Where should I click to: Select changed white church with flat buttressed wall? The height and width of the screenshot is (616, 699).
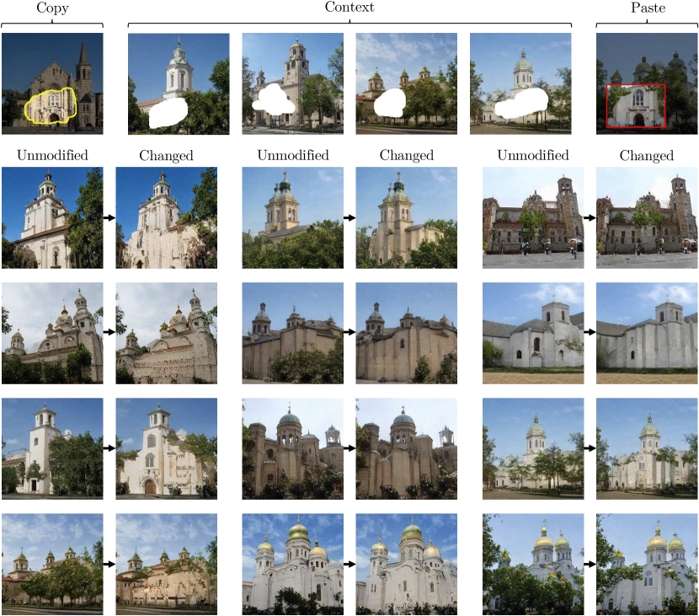[647, 333]
